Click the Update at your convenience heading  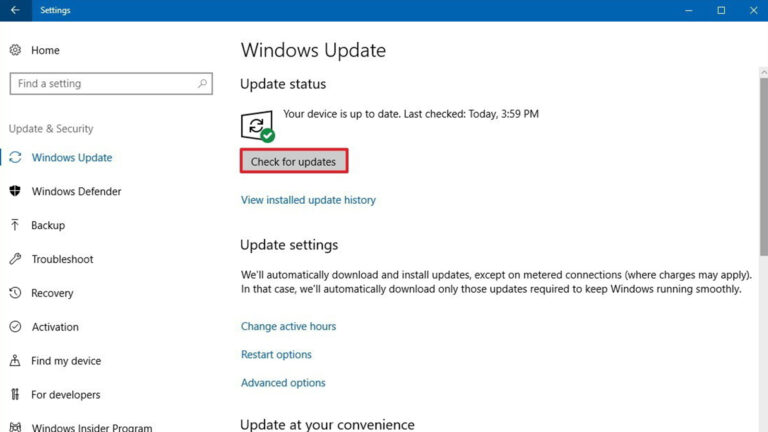[x=327, y=424]
